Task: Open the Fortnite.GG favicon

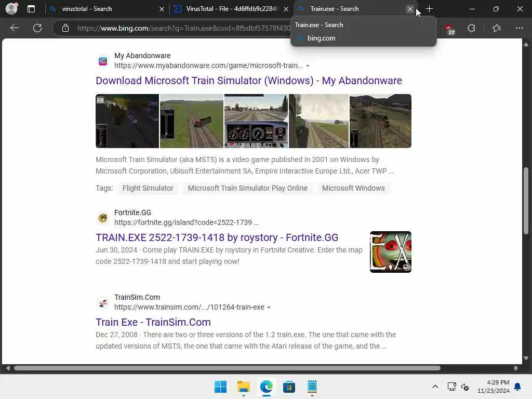Action: point(103,218)
